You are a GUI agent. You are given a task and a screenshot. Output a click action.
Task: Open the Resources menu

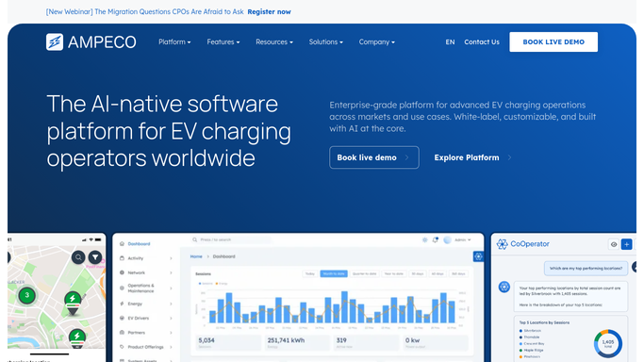(x=274, y=41)
